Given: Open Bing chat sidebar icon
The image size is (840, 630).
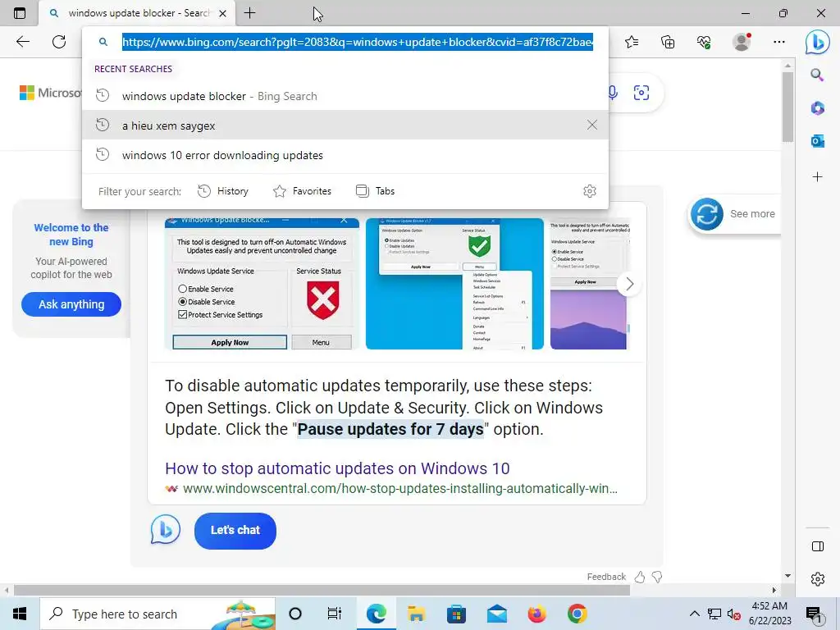Looking at the screenshot, I should point(818,42).
